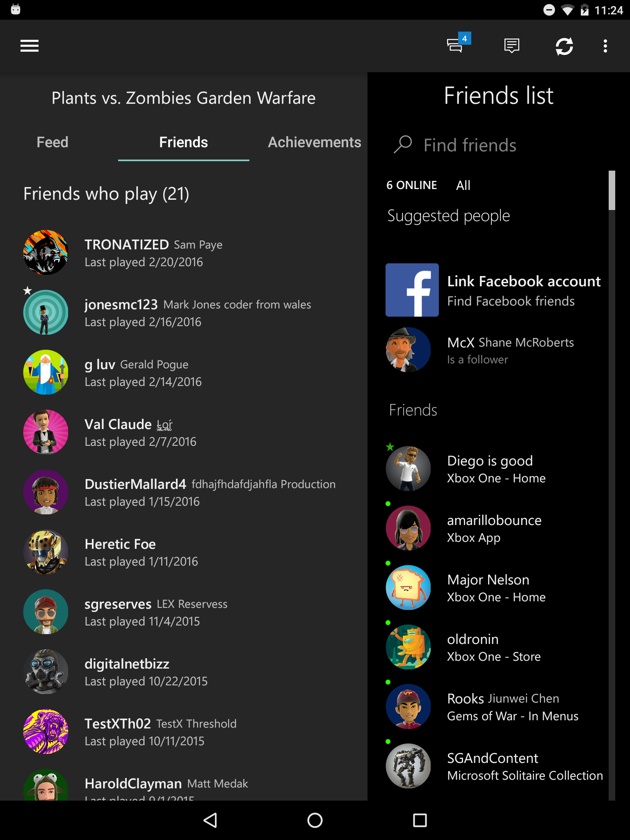Click the friends list scrollbar thumb
The height and width of the screenshot is (840, 630).
(x=612, y=190)
